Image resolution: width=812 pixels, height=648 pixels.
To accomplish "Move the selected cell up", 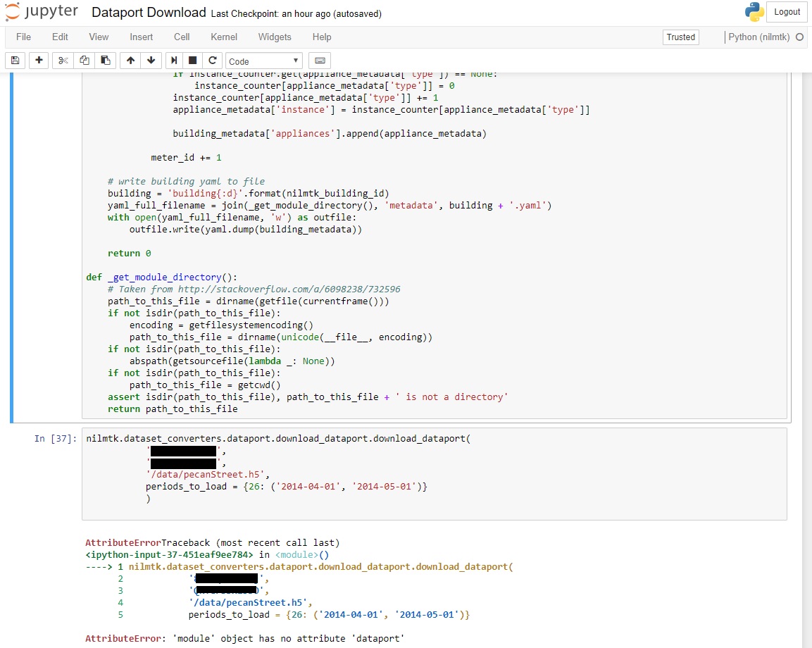I will point(130,61).
